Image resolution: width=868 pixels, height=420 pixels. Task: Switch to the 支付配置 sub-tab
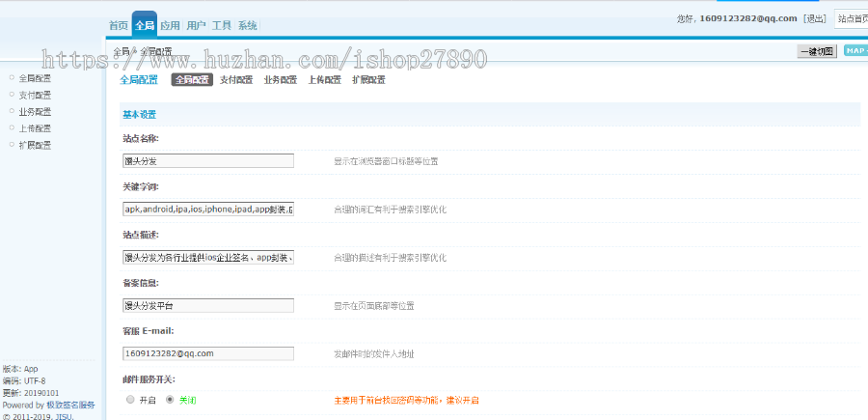tap(236, 80)
